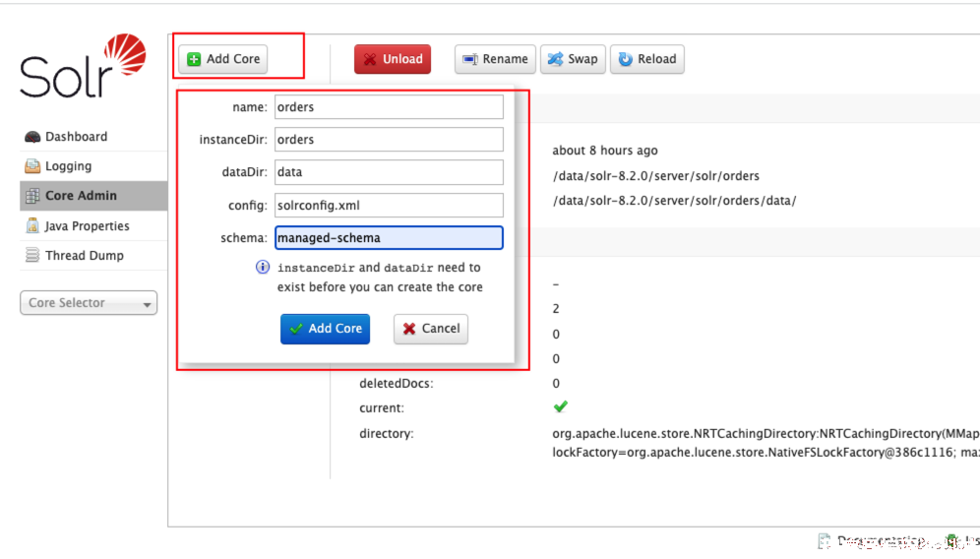Screen dimensions: 980x559
Task: Click the name: field label
Action: coord(250,107)
